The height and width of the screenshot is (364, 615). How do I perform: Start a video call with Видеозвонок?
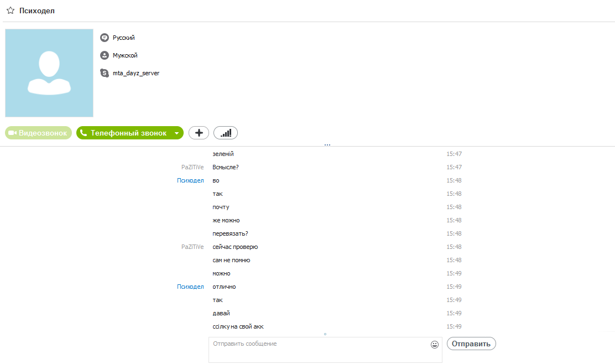[39, 133]
